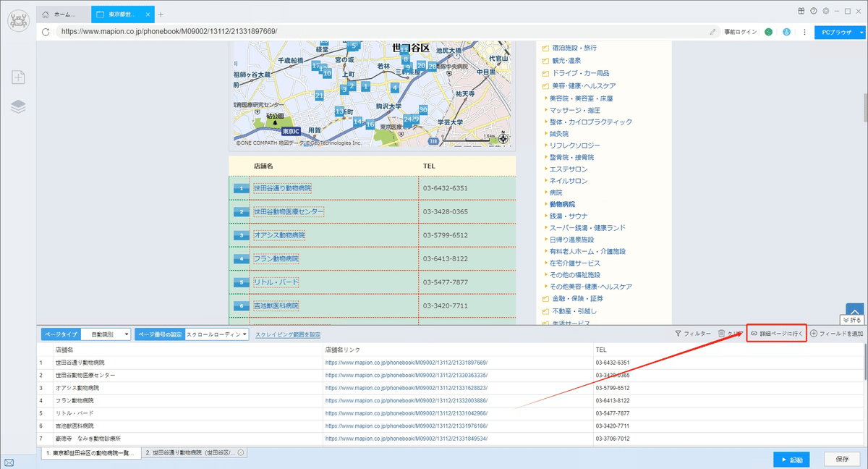868x469 pixels.
Task: Click the blue anchor circular icon in toolbar
Action: tap(786, 32)
